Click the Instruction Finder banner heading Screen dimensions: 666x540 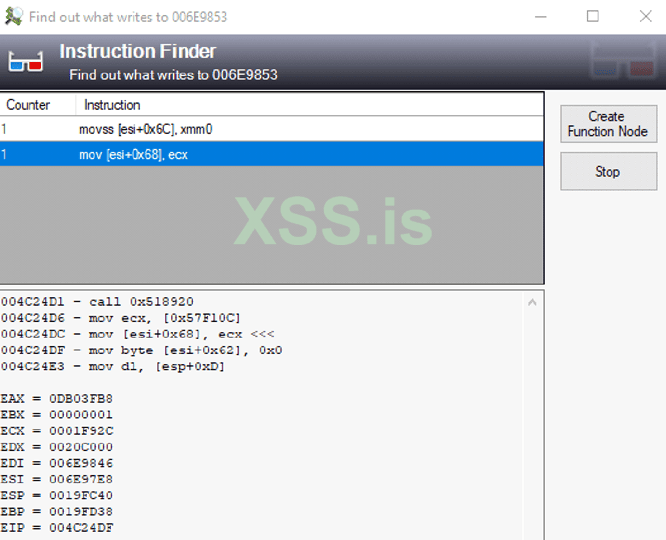pyautogui.click(x=138, y=51)
